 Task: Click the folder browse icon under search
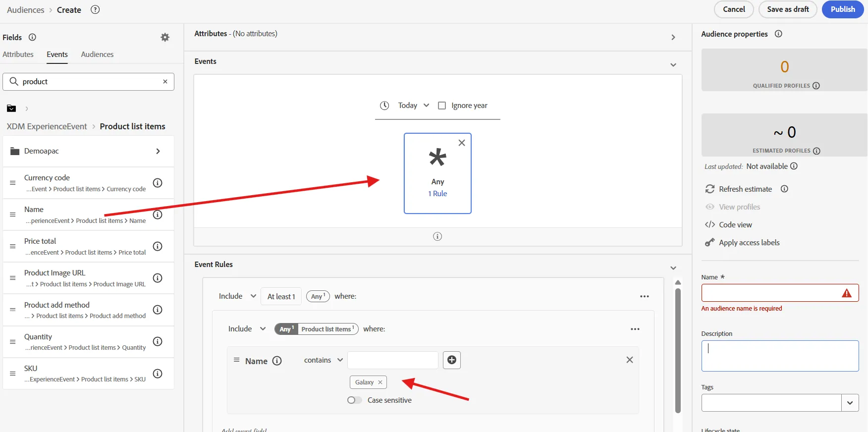pos(11,108)
